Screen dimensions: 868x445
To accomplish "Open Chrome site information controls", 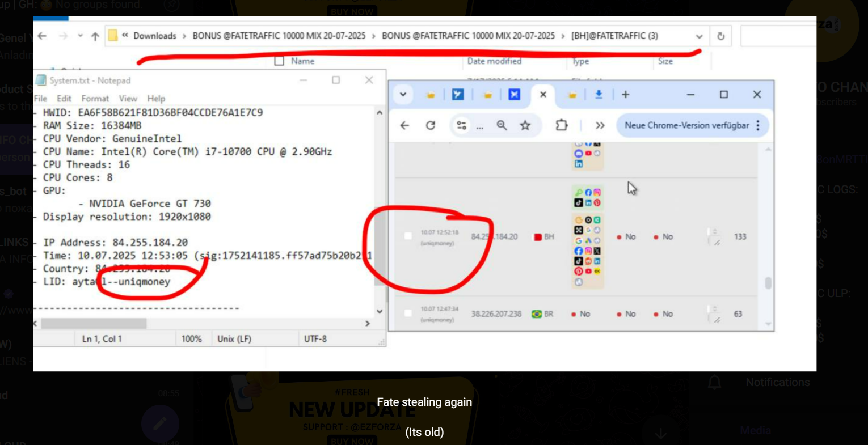I will (461, 125).
